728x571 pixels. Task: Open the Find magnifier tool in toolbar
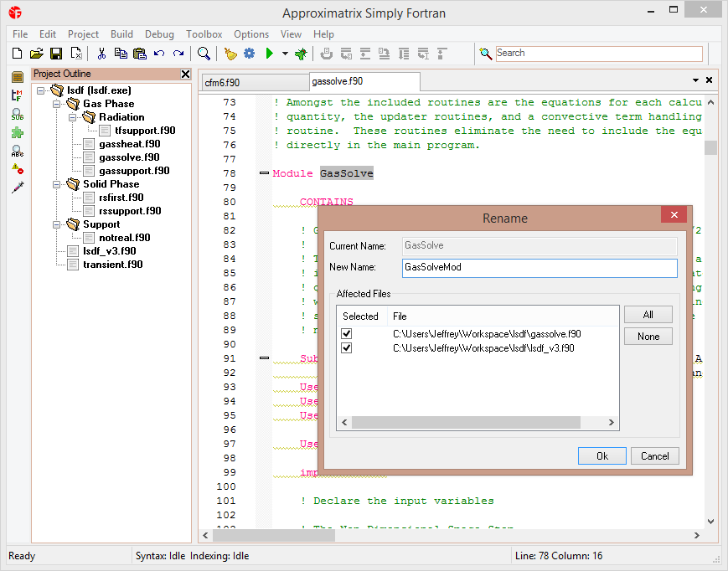pos(204,54)
